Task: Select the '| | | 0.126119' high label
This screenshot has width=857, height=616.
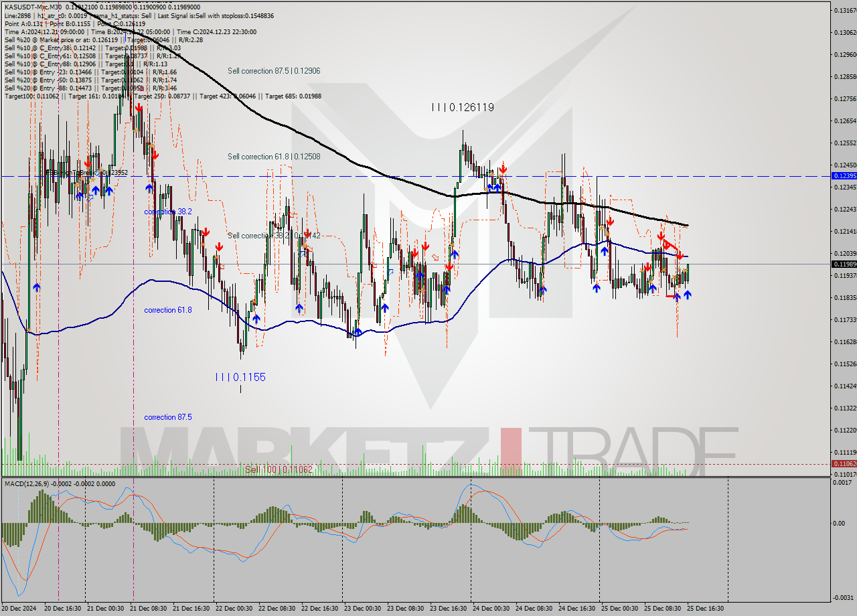Action: pyautogui.click(x=463, y=106)
